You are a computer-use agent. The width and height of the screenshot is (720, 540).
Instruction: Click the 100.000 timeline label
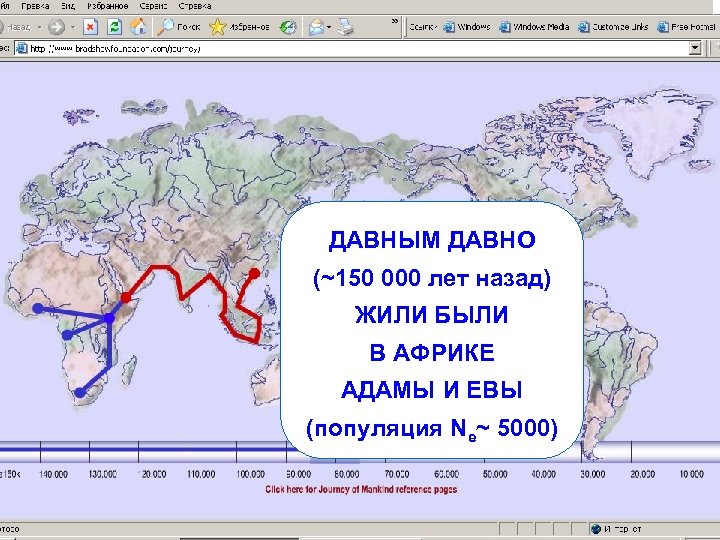(x=251, y=474)
